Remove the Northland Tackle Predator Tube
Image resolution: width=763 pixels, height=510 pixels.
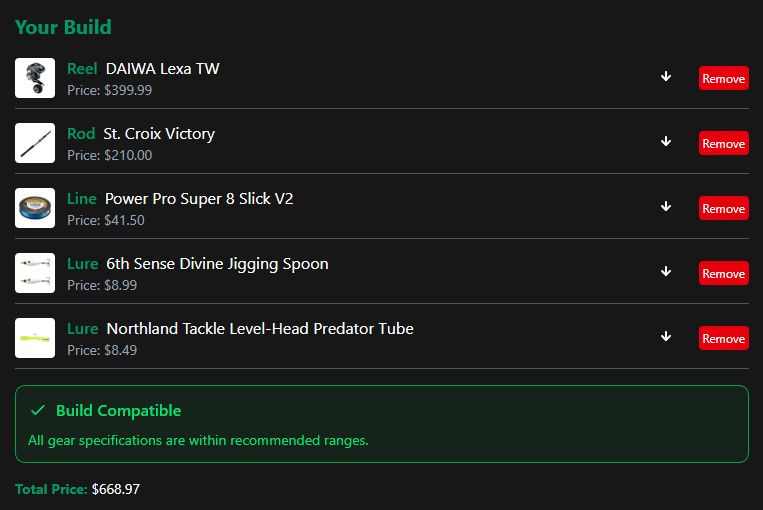point(723,338)
